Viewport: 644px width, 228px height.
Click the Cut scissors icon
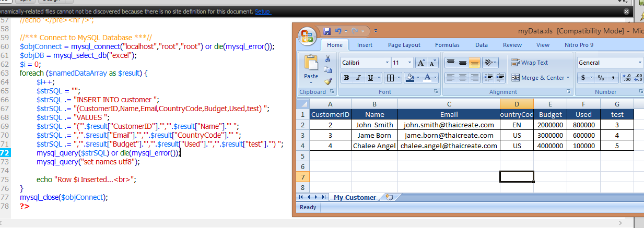point(328,59)
